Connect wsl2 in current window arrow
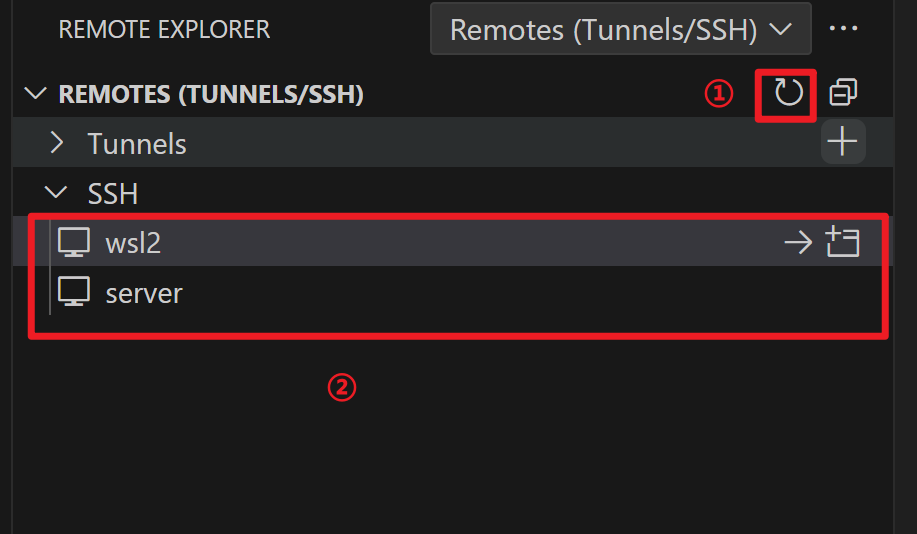The image size is (917, 534). [x=798, y=243]
